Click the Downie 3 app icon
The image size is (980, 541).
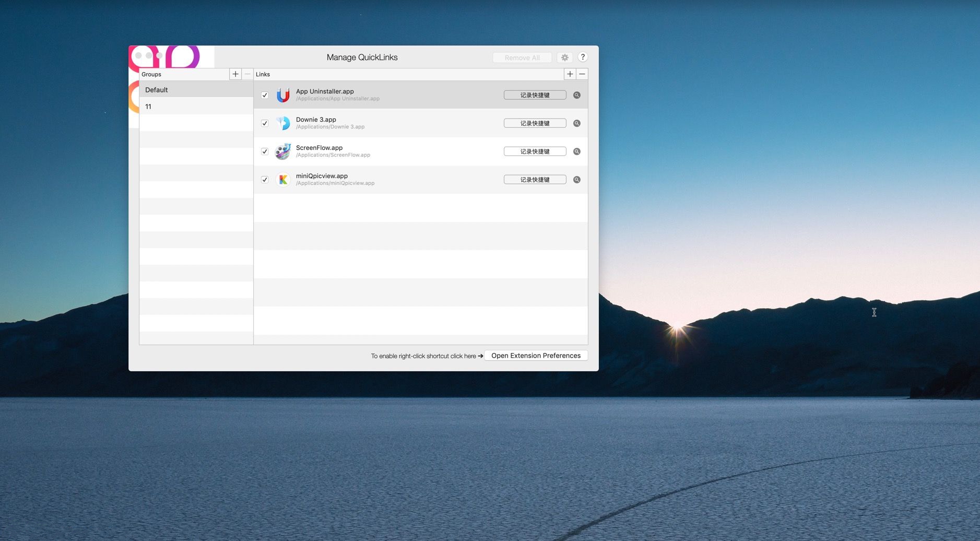(x=283, y=123)
